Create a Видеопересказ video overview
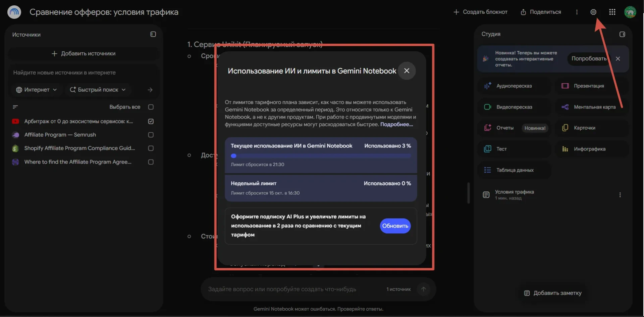 click(x=514, y=107)
